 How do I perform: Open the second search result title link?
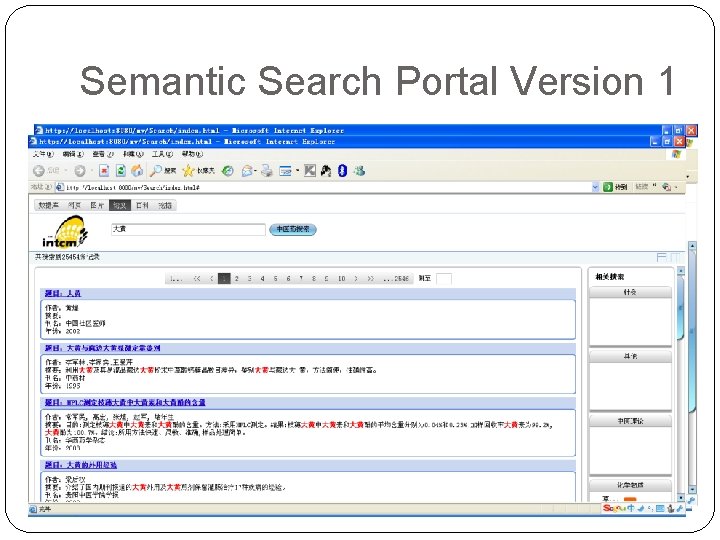point(102,348)
